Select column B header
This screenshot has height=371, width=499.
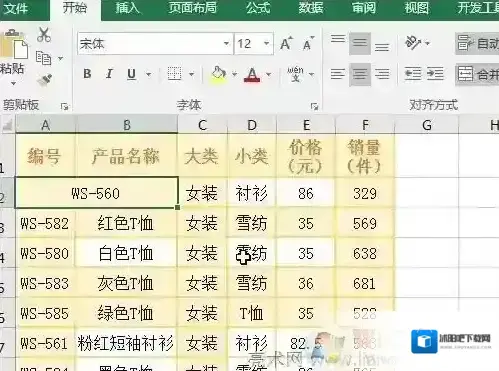pos(127,125)
